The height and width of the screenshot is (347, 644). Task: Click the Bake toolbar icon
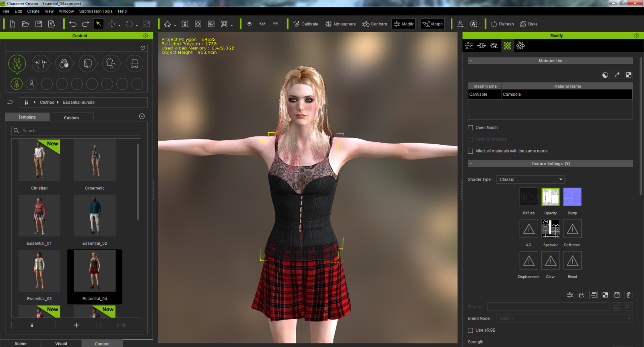[x=528, y=24]
